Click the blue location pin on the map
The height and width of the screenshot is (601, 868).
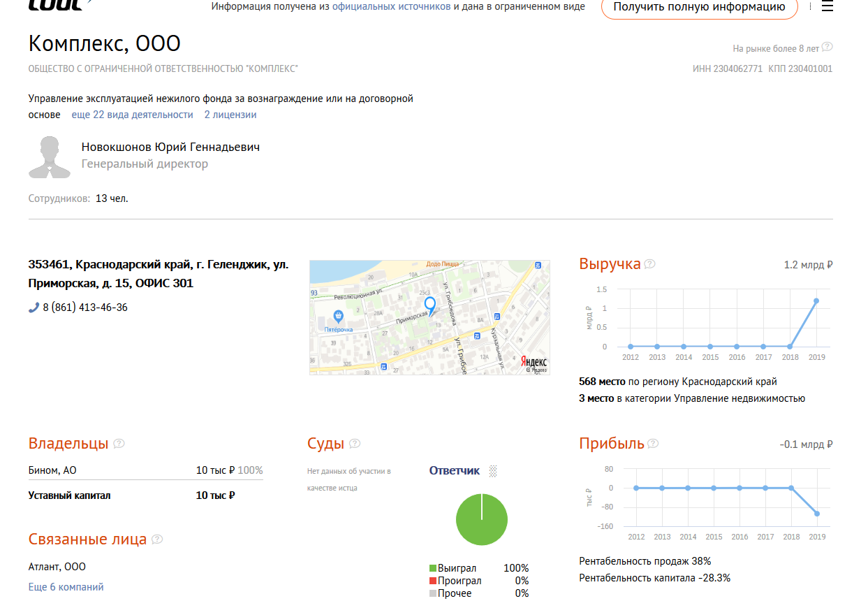tap(430, 305)
